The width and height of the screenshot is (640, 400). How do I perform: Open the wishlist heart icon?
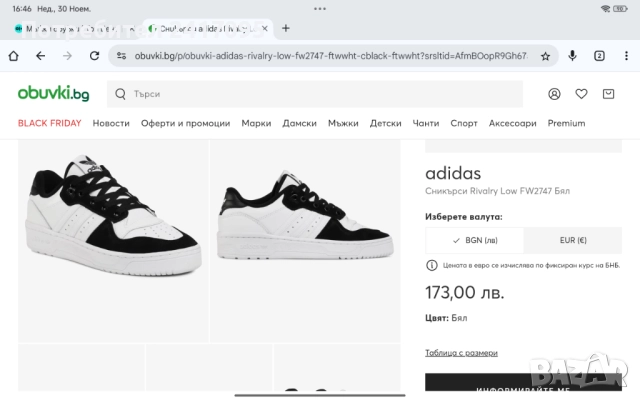[581, 94]
